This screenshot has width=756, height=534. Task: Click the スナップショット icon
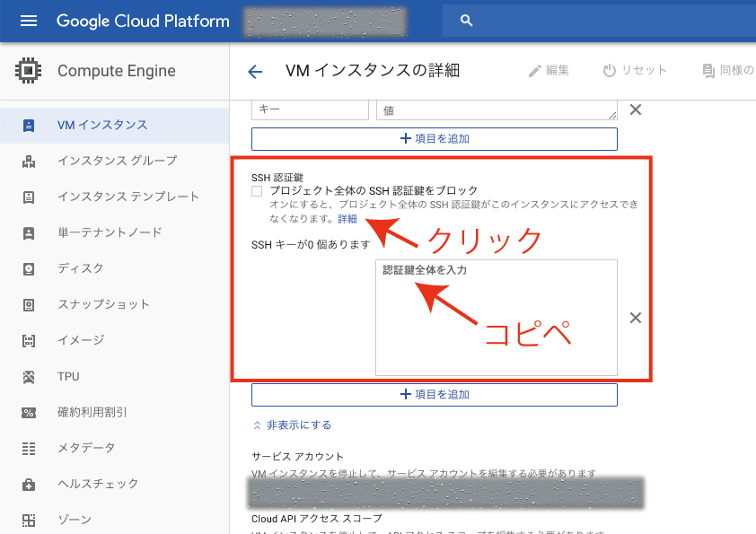[x=29, y=305]
